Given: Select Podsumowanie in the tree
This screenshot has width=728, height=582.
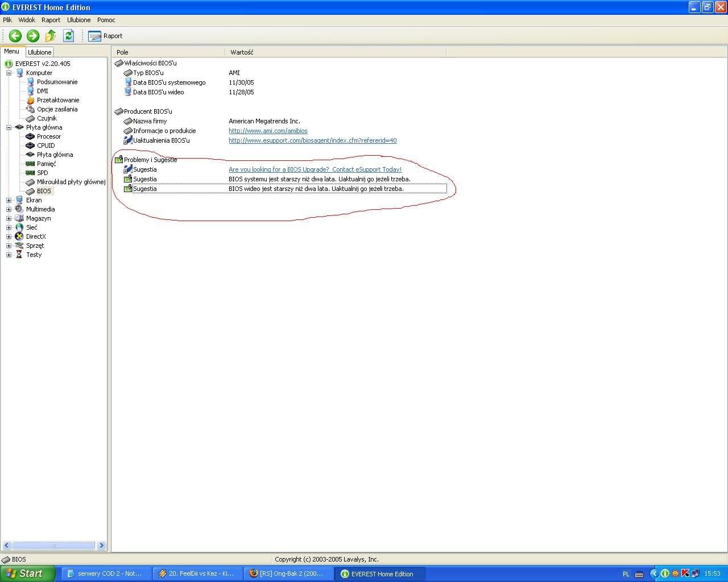Looking at the screenshot, I should click(x=57, y=82).
